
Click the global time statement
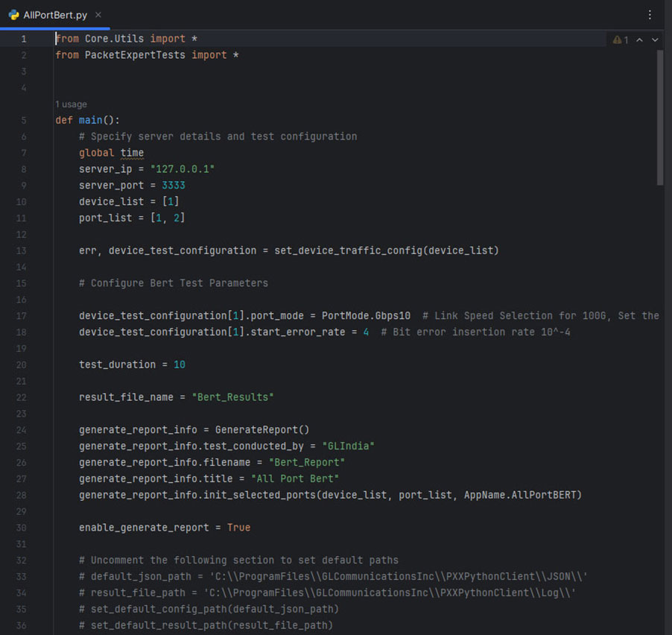tap(112, 152)
